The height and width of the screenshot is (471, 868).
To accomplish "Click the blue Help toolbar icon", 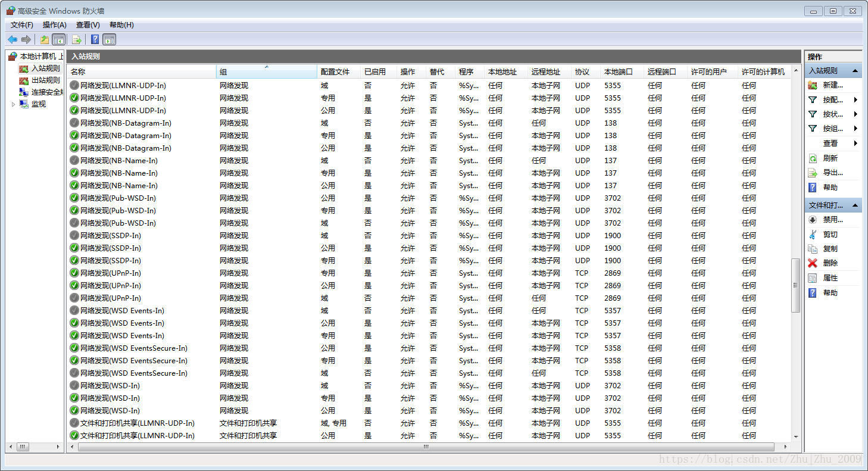I will tap(95, 39).
